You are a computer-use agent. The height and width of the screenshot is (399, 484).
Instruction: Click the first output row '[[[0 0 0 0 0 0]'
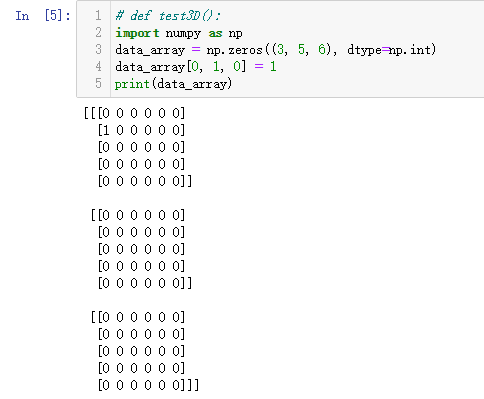click(134, 113)
